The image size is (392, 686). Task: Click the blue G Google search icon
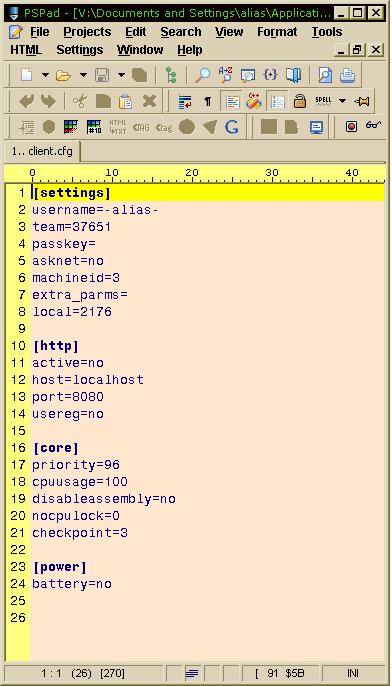231,127
